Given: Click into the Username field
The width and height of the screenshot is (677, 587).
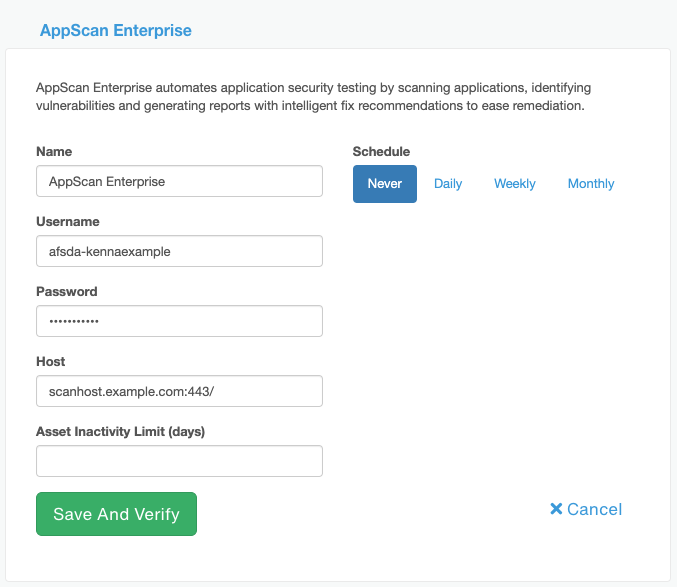Looking at the screenshot, I should (179, 251).
